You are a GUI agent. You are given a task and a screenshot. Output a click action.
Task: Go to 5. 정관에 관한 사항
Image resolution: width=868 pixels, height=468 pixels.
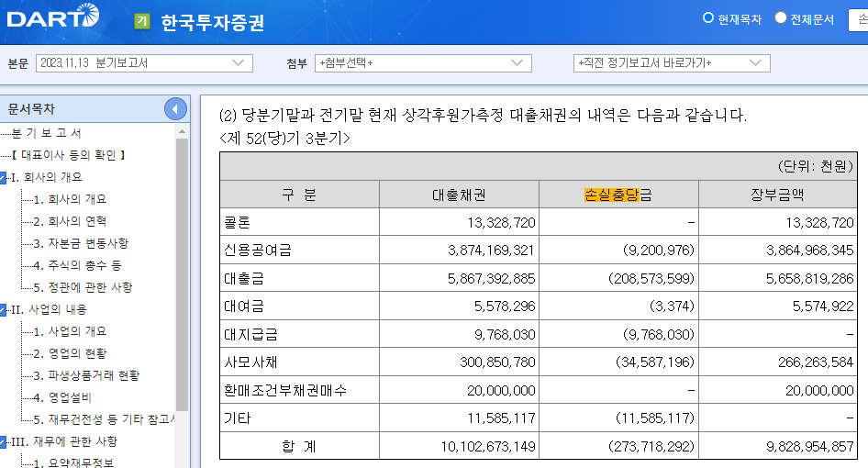tap(83, 287)
